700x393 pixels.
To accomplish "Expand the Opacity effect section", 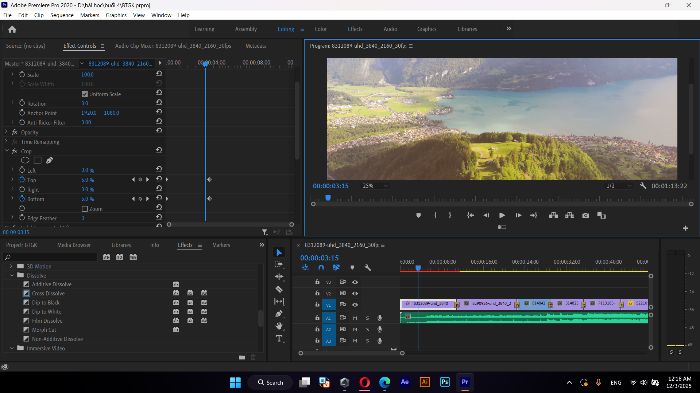I will click(x=6, y=132).
